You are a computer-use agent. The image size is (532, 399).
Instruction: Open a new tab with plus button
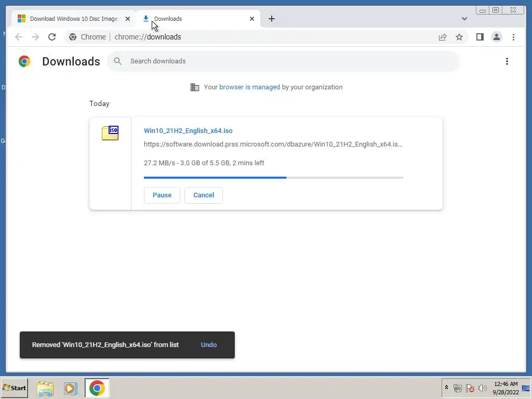(271, 19)
